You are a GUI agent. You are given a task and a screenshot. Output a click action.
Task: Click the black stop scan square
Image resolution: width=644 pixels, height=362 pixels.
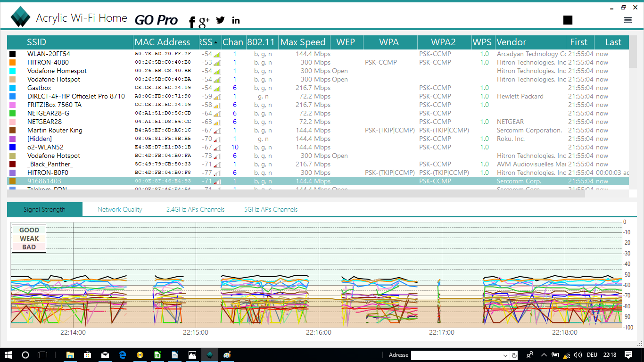click(568, 20)
